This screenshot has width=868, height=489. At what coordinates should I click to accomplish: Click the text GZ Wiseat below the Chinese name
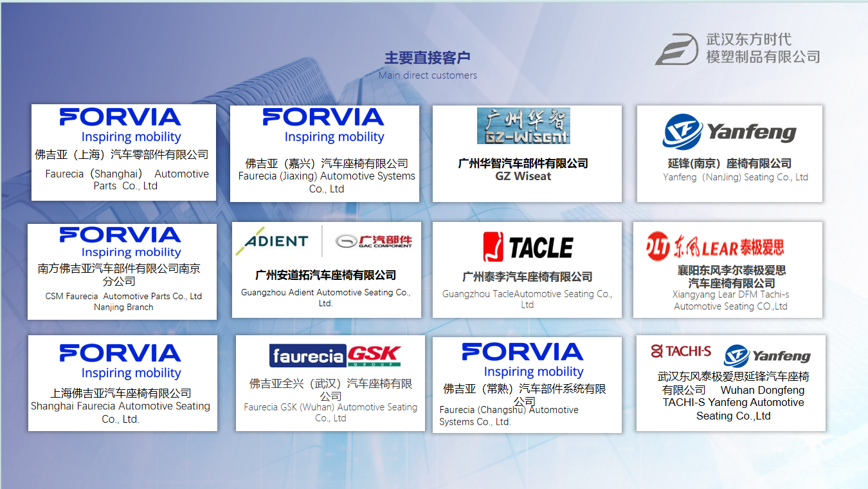tap(523, 176)
